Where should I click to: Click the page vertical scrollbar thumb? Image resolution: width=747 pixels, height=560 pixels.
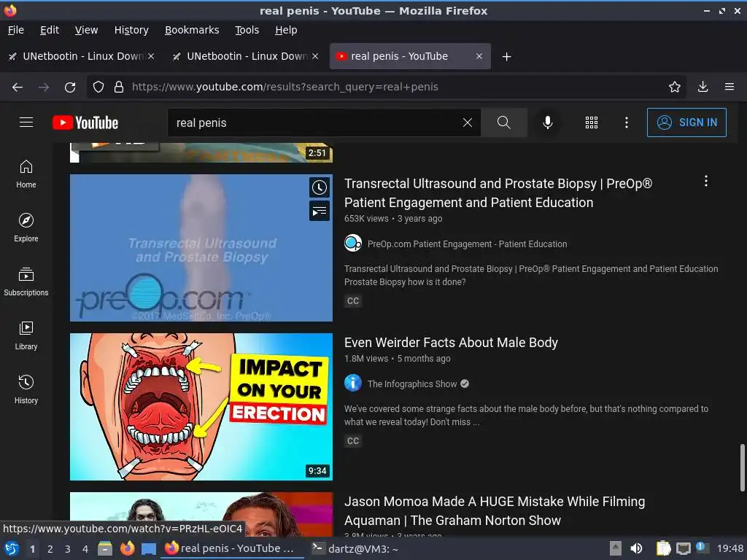pos(742,467)
